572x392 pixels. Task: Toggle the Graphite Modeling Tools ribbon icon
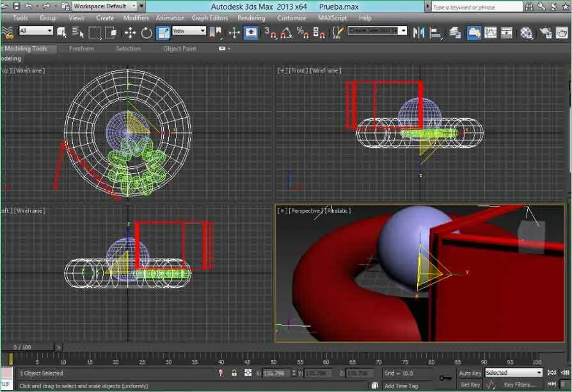point(474,33)
